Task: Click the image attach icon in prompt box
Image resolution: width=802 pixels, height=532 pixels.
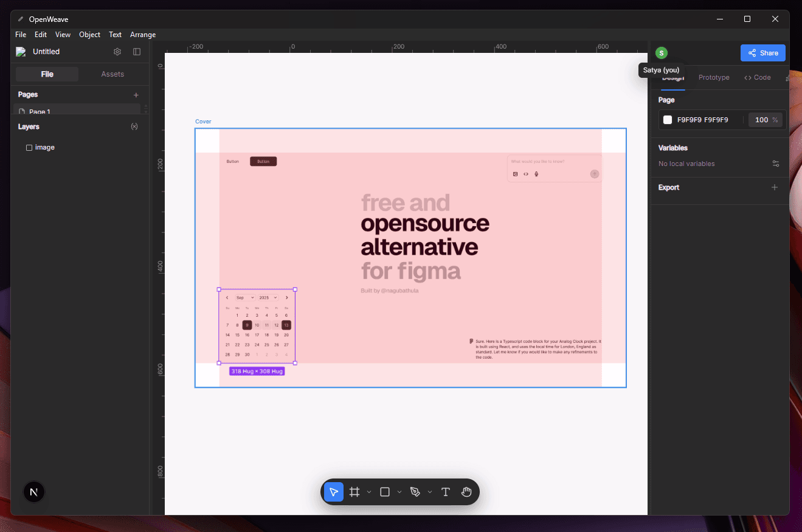Action: coord(515,174)
